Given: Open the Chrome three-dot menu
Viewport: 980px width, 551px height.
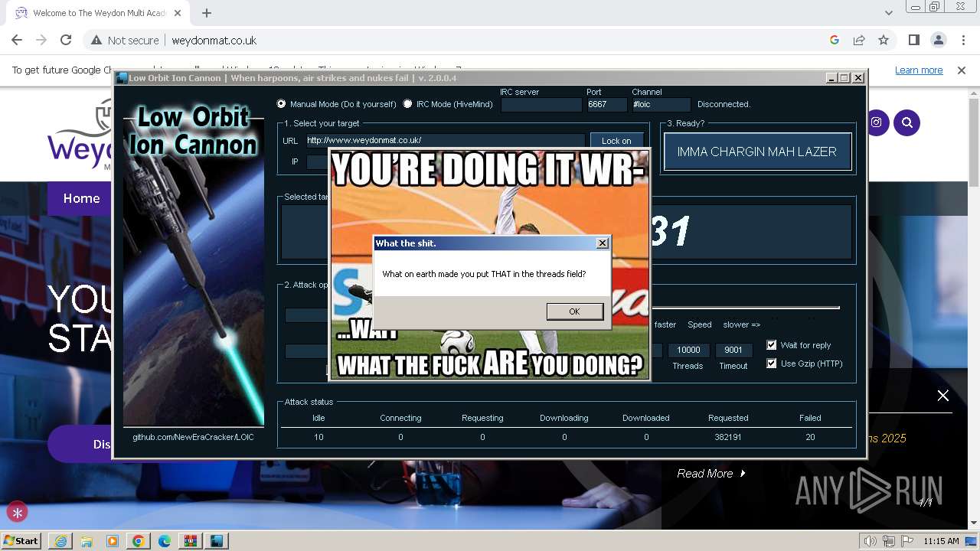Looking at the screenshot, I should [x=963, y=40].
